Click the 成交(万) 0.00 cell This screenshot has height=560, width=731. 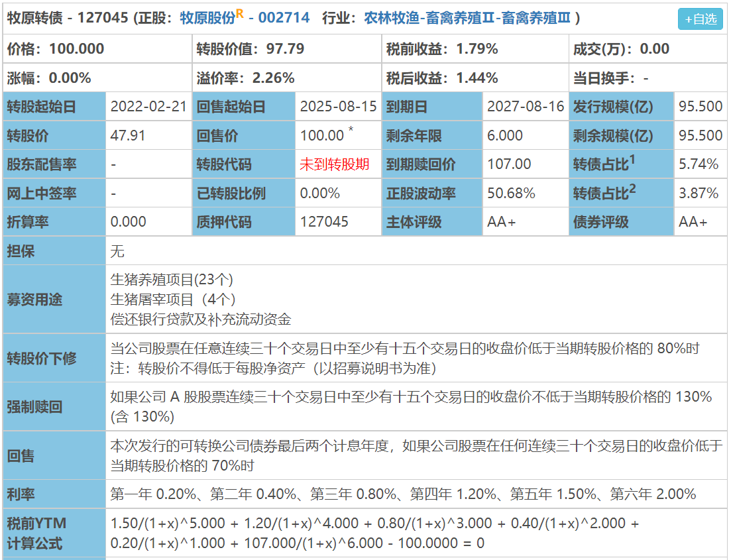tap(648, 48)
